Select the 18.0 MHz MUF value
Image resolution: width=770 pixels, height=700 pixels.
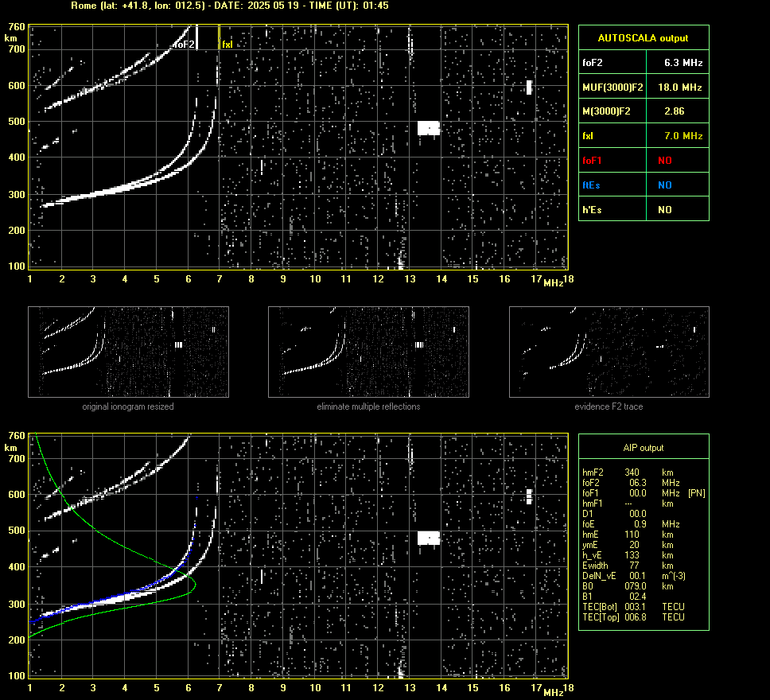coord(679,87)
